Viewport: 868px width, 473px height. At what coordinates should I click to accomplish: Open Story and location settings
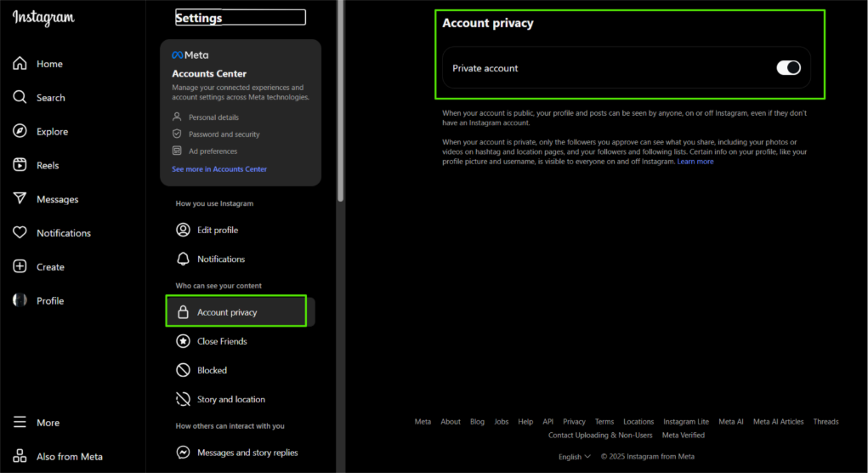coord(230,399)
